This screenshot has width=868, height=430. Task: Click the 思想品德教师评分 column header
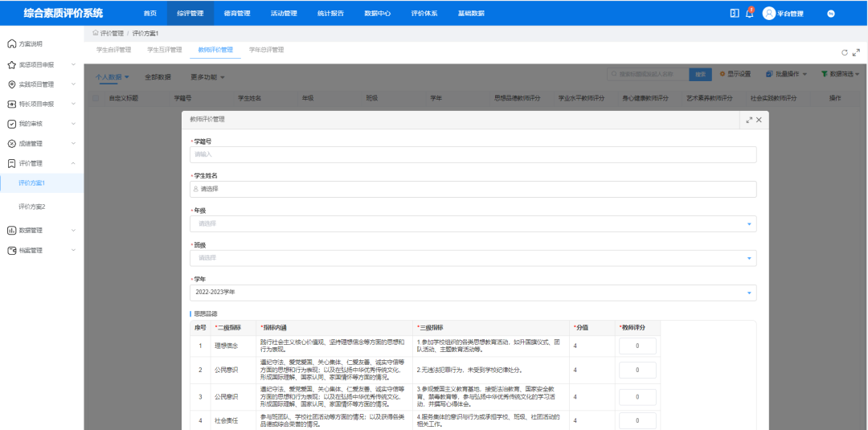click(517, 98)
